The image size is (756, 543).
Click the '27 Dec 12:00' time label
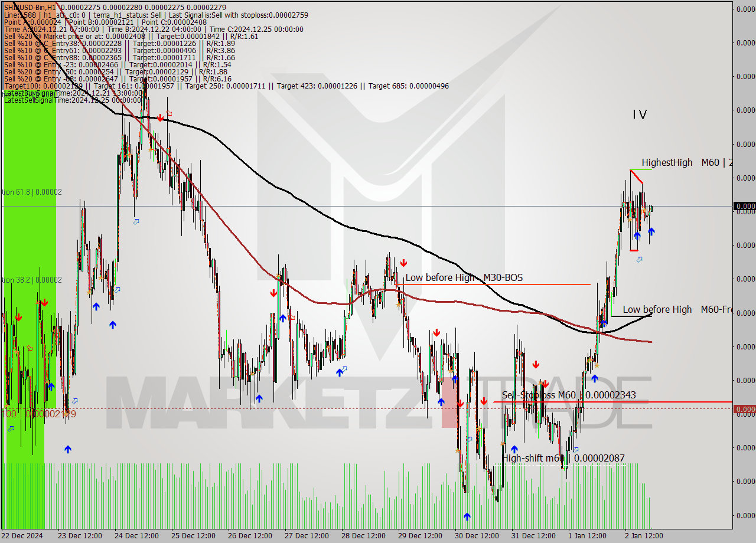(x=307, y=536)
